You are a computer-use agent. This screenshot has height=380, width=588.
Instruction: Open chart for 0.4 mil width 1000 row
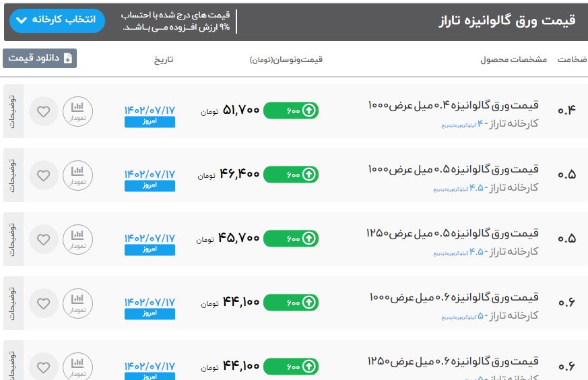[77, 111]
